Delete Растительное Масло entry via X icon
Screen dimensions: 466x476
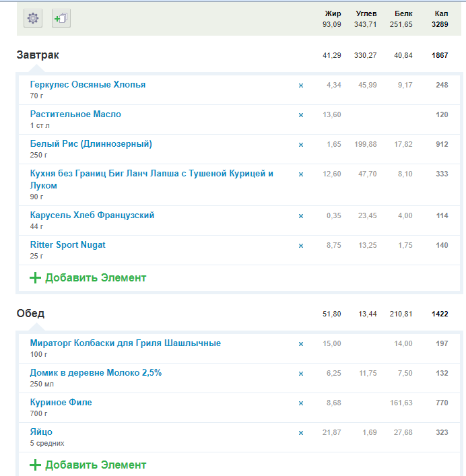point(301,115)
